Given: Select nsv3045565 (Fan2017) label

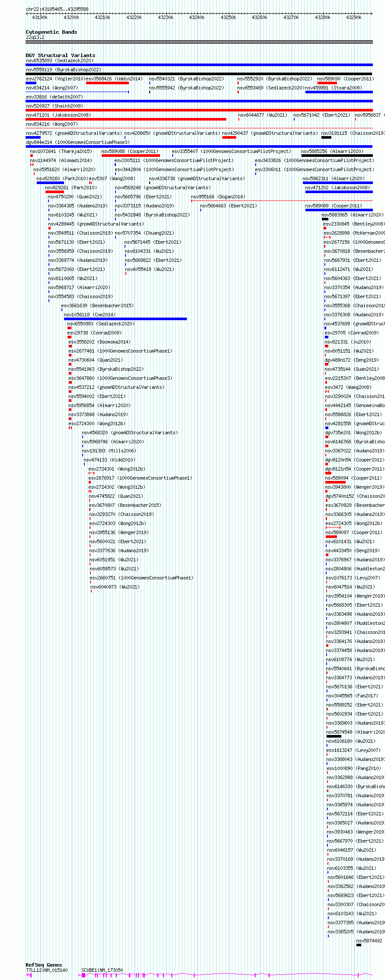Looking at the screenshot, I should pyautogui.click(x=353, y=696).
